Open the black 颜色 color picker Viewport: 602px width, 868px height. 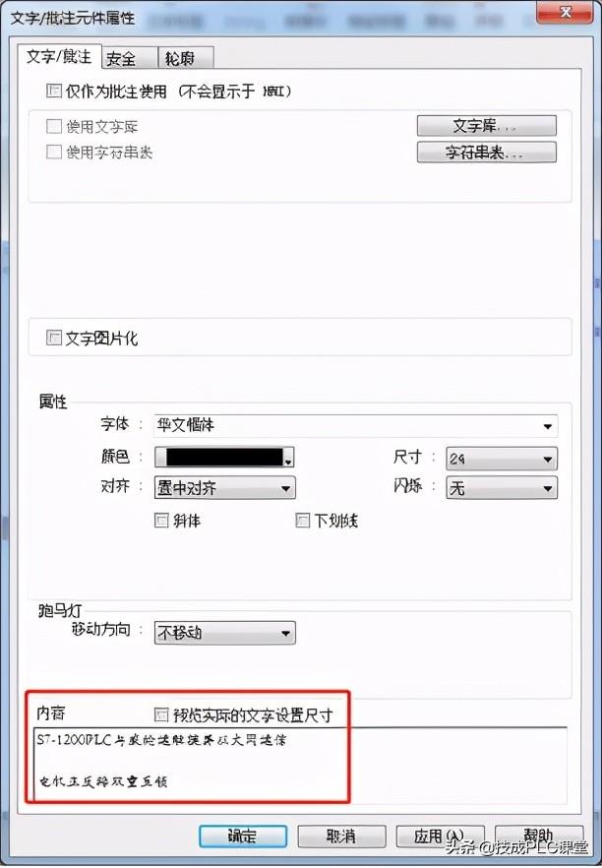[x=224, y=458]
